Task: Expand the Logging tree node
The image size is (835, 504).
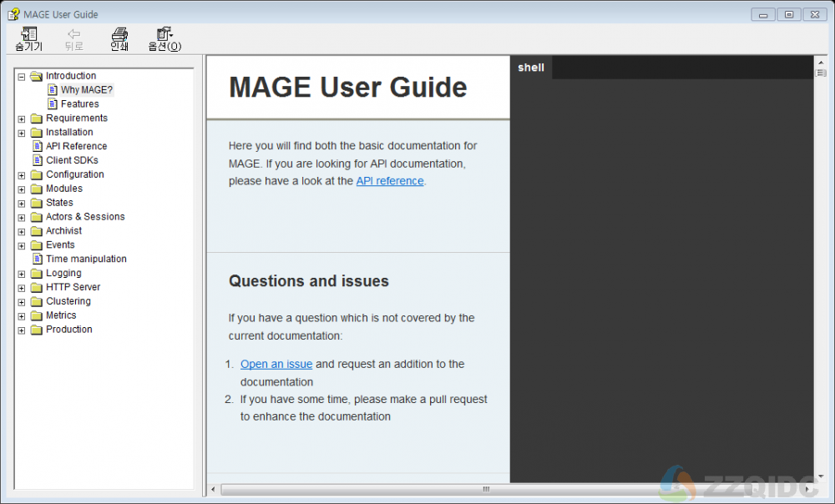Action: pos(22,274)
